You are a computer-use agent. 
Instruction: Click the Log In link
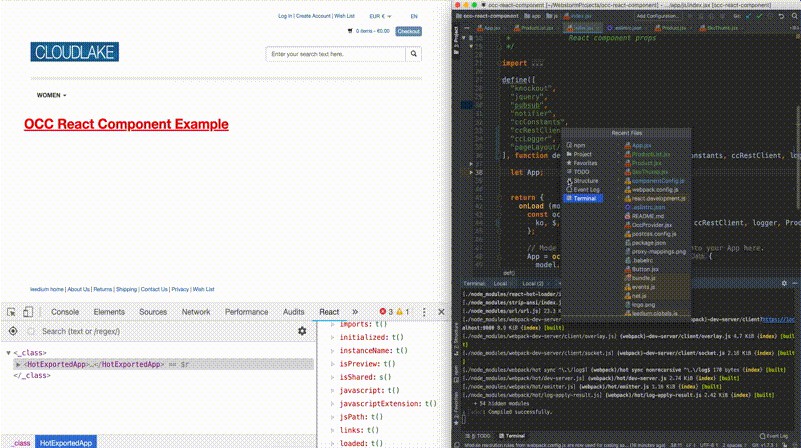click(285, 16)
